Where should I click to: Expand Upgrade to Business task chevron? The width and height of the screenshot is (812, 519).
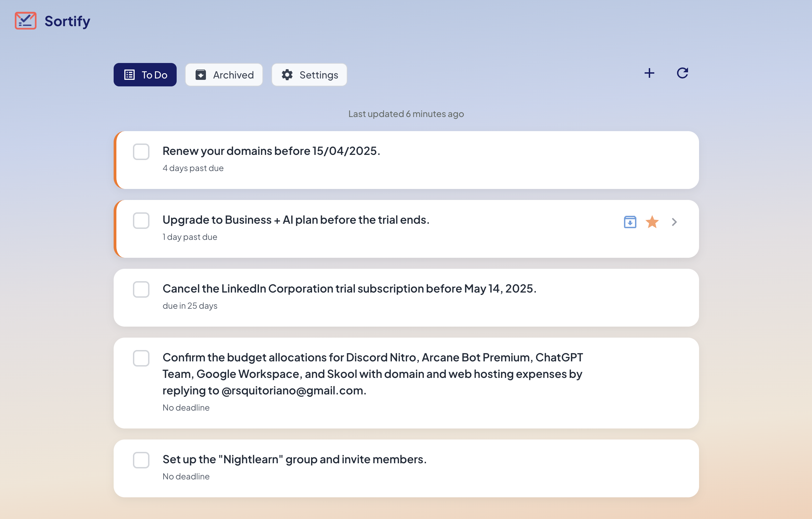[x=674, y=222]
